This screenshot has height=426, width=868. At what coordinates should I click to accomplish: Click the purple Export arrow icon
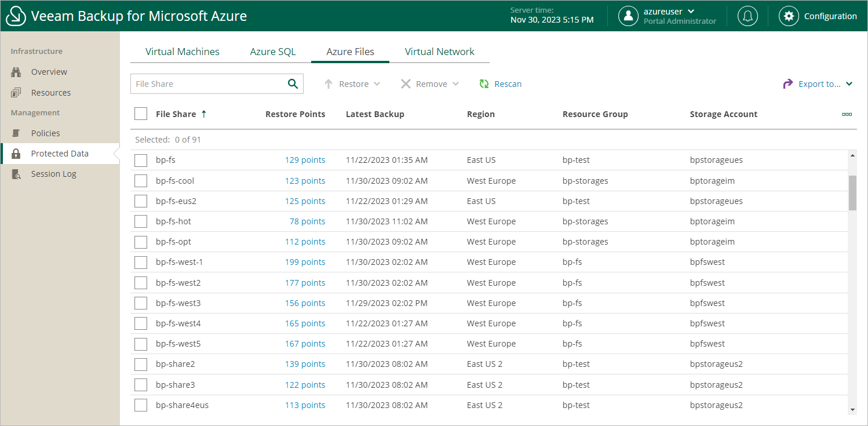788,84
